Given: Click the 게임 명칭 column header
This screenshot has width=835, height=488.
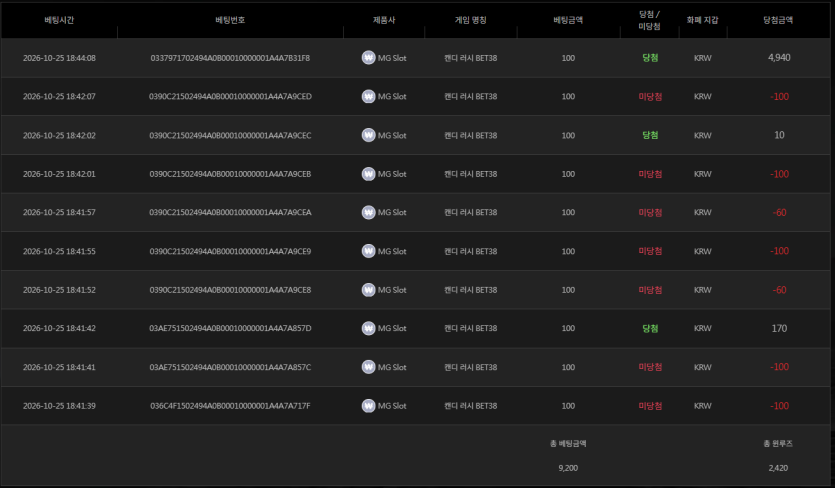Looking at the screenshot, I should [470, 20].
